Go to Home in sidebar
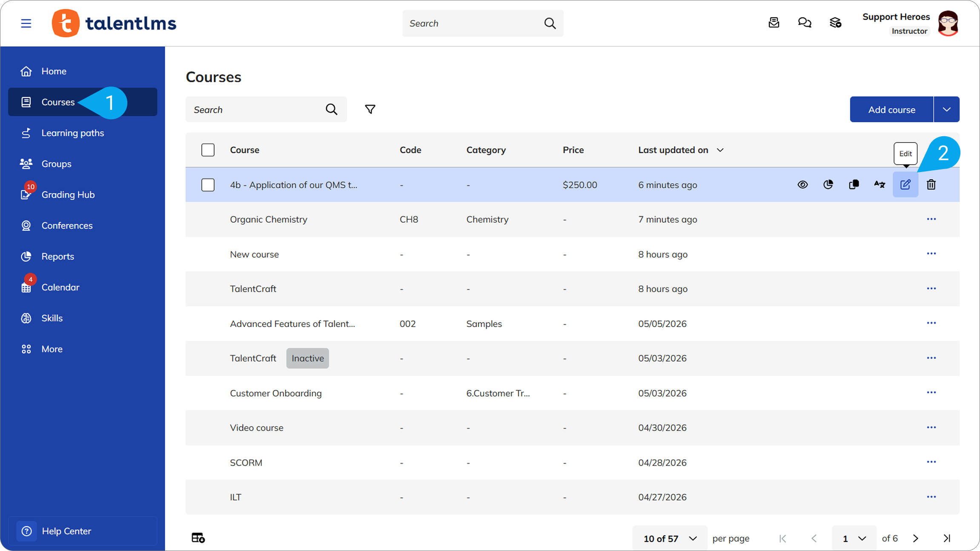Screen dimensions: 980x551 83,71
